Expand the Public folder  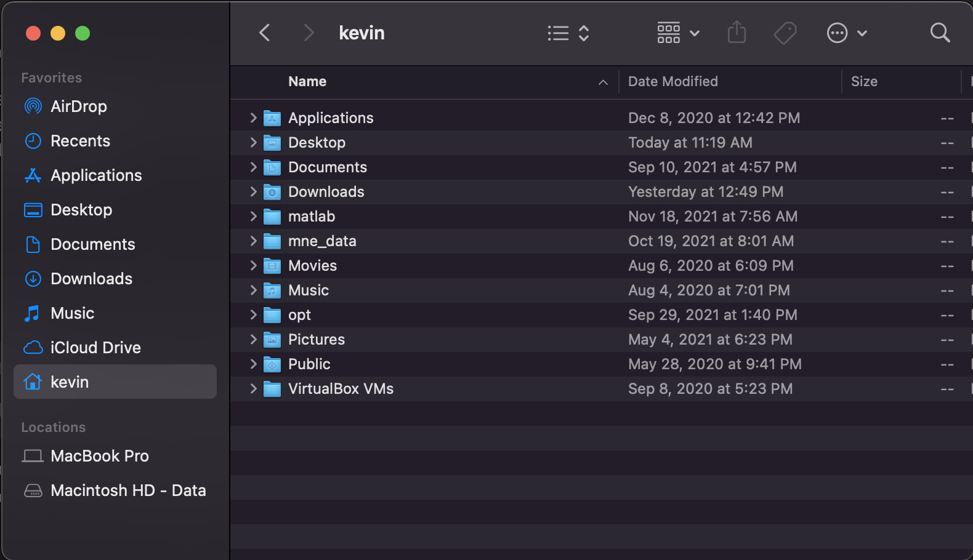click(x=253, y=364)
